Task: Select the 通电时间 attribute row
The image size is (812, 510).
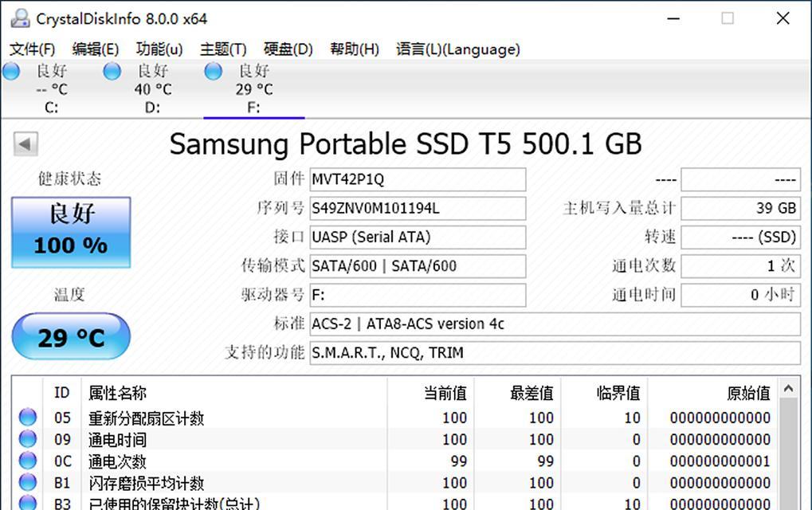Action: coord(396,439)
